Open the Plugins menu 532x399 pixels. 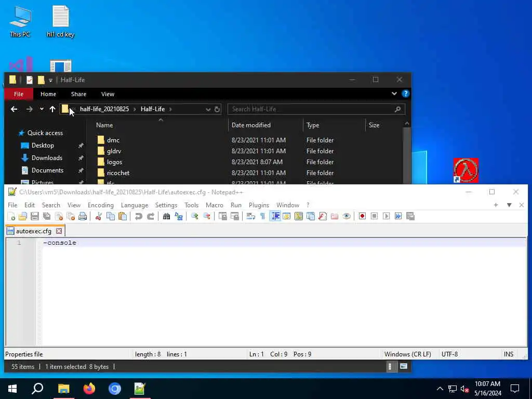click(259, 205)
